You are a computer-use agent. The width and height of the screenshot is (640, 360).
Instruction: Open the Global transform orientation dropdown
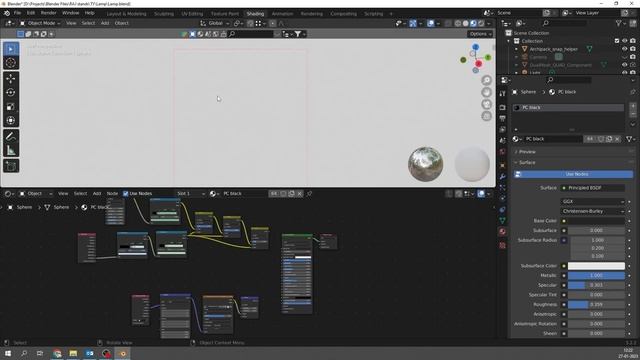point(215,23)
